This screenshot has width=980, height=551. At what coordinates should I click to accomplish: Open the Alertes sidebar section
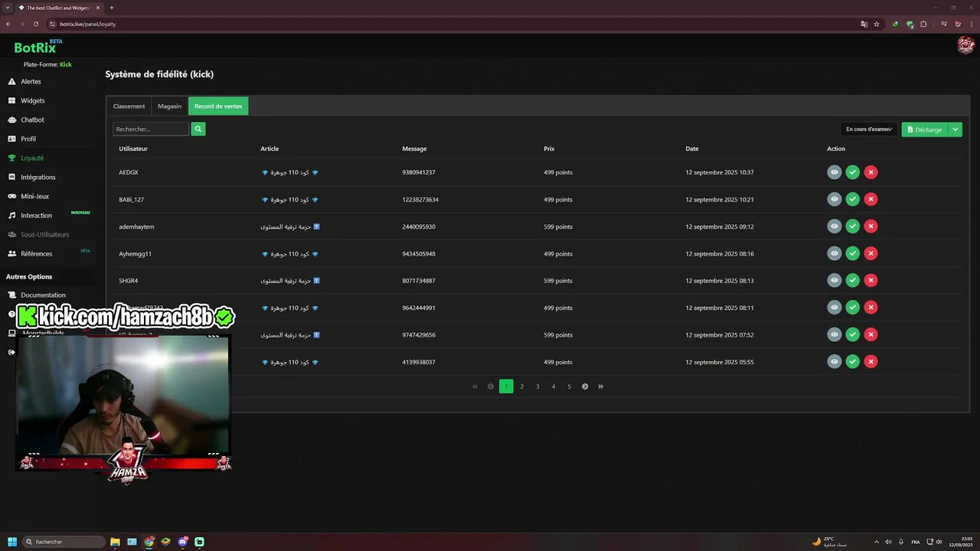point(31,81)
